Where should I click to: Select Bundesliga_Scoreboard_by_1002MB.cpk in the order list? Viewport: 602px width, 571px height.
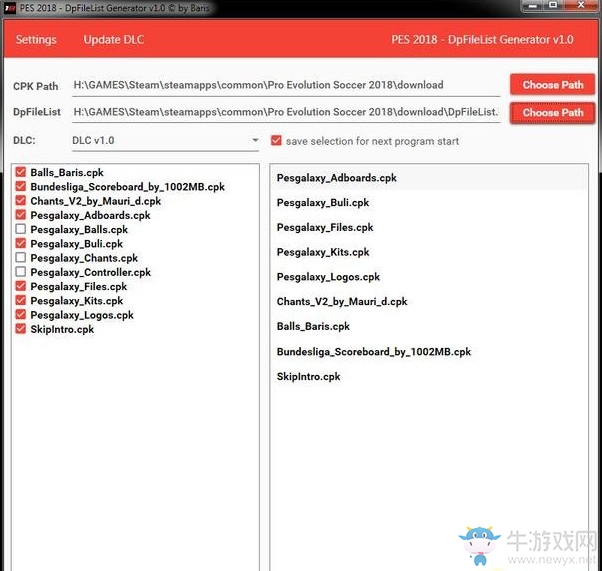click(x=429, y=351)
